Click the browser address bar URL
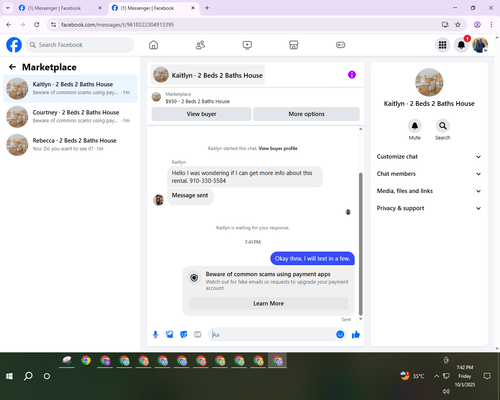The image size is (500, 400). (x=117, y=25)
